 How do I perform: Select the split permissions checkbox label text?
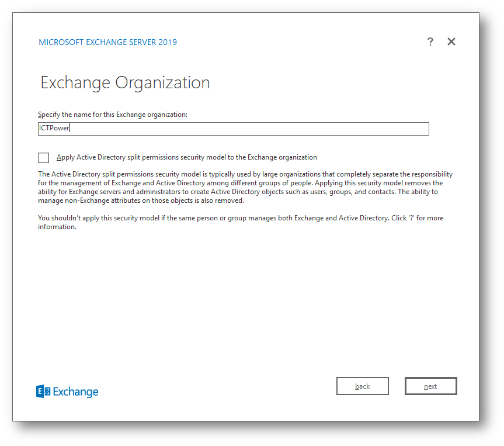(187, 157)
